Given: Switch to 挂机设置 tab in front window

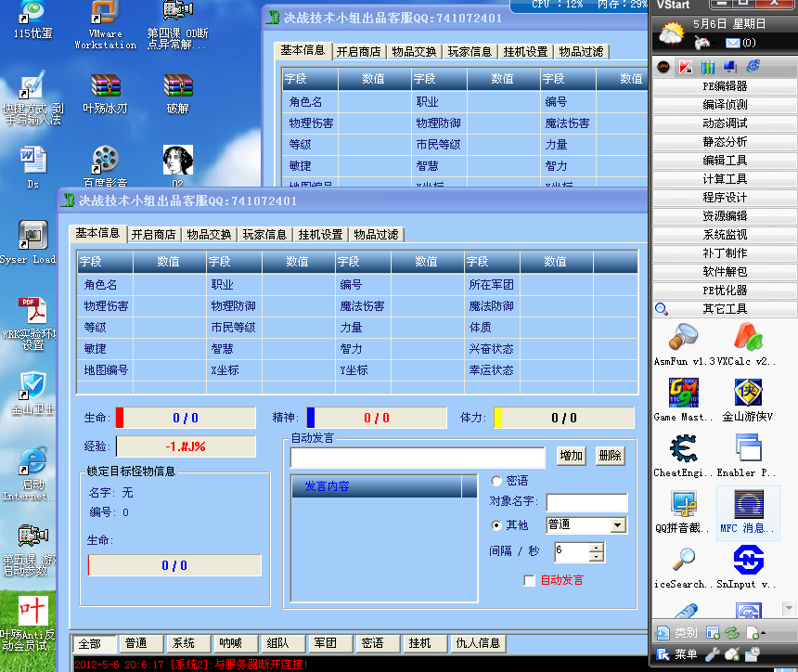Looking at the screenshot, I should (x=320, y=235).
